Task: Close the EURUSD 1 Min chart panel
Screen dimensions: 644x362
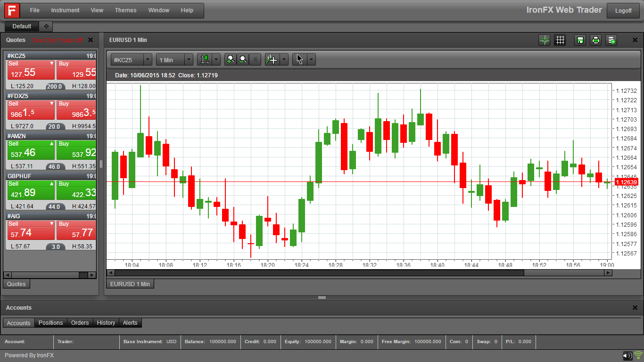Action: coord(635,40)
